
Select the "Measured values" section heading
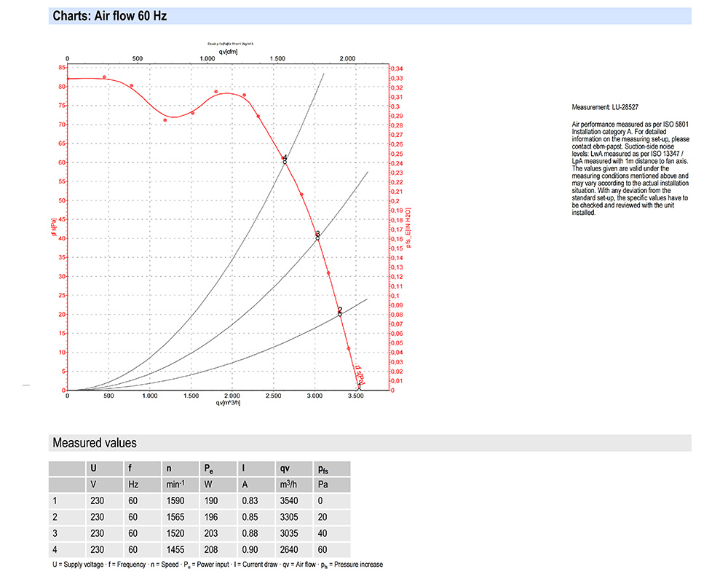[x=94, y=442]
